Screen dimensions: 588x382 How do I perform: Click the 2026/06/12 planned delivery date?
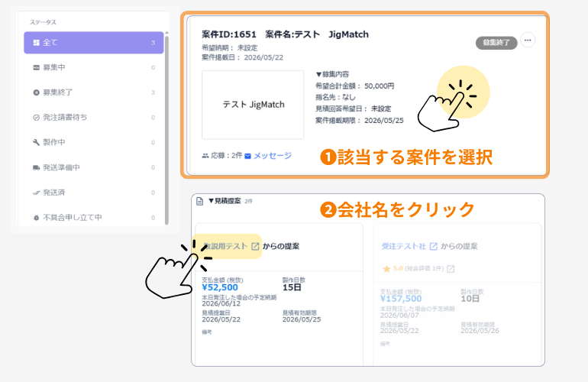pos(221,303)
